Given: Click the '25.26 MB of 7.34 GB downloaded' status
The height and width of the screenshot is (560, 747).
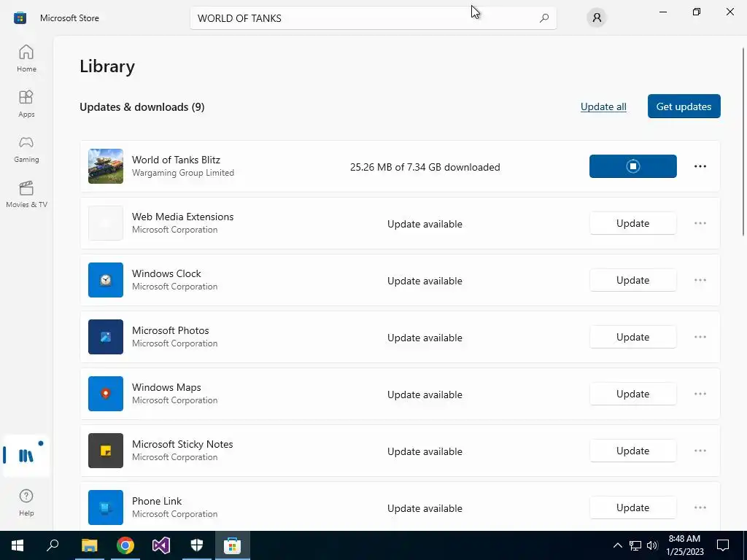Looking at the screenshot, I should (425, 167).
